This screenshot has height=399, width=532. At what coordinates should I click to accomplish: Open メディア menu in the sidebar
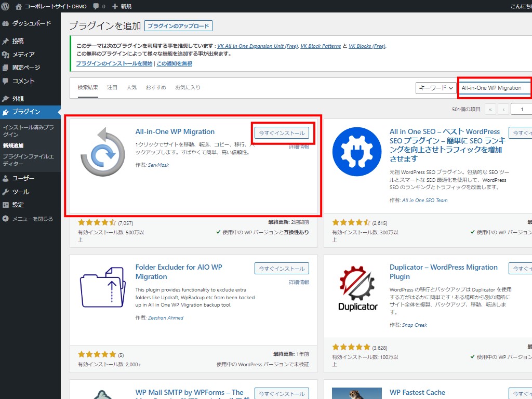(23, 55)
